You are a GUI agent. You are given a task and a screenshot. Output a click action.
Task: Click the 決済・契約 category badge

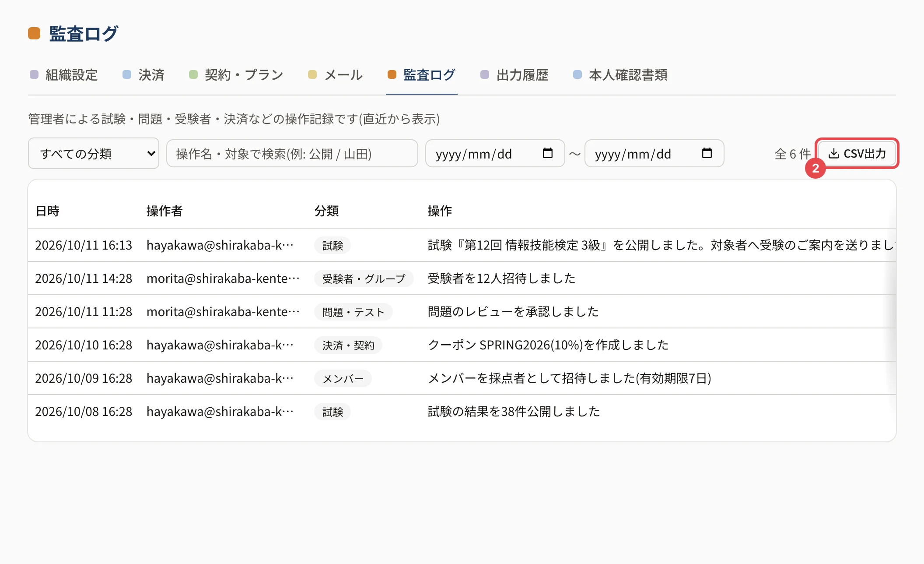pyautogui.click(x=348, y=345)
